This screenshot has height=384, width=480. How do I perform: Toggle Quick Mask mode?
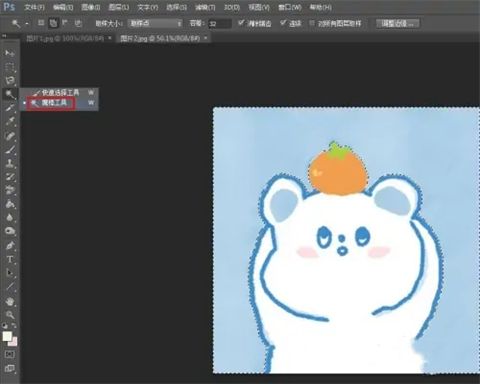point(10,354)
